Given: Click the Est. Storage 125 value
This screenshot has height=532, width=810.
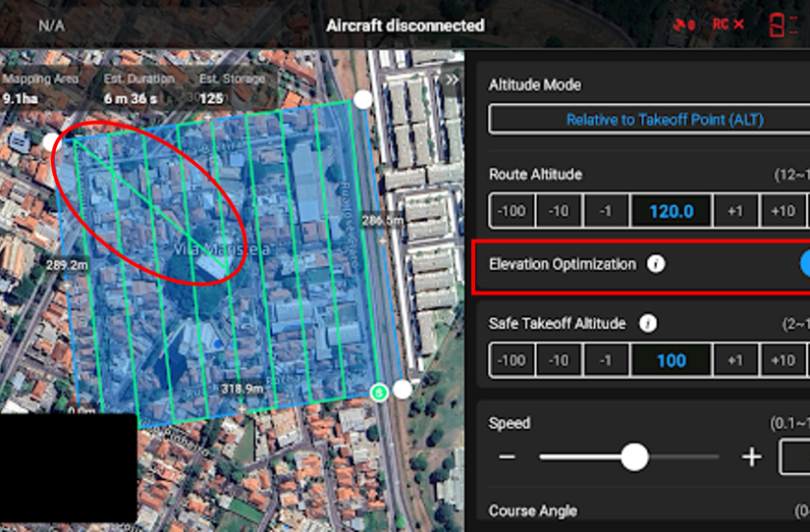Looking at the screenshot, I should (x=211, y=98).
